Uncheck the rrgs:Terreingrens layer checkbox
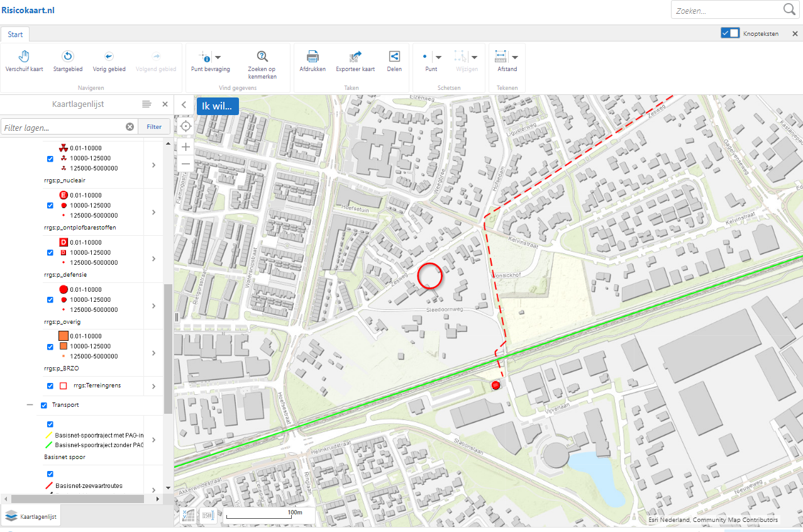803x532 pixels. tap(50, 386)
